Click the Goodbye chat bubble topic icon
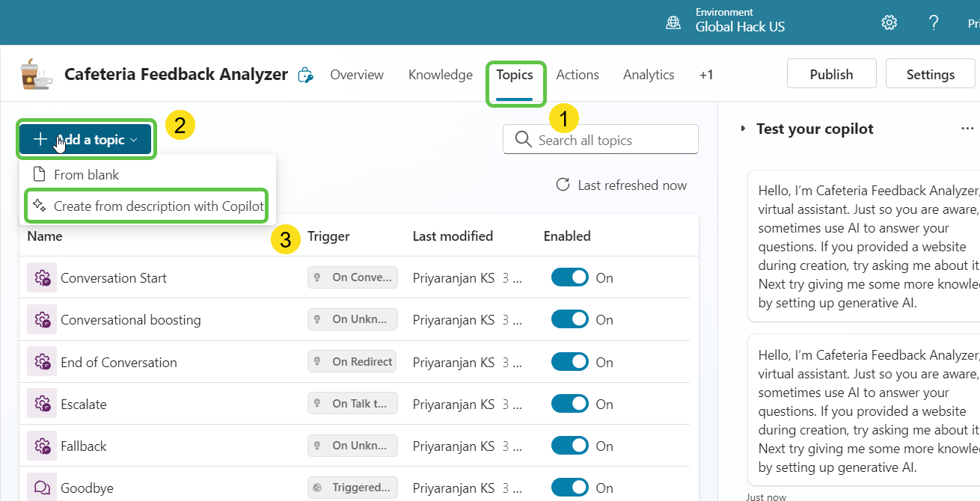This screenshot has width=980, height=501. tap(42, 488)
